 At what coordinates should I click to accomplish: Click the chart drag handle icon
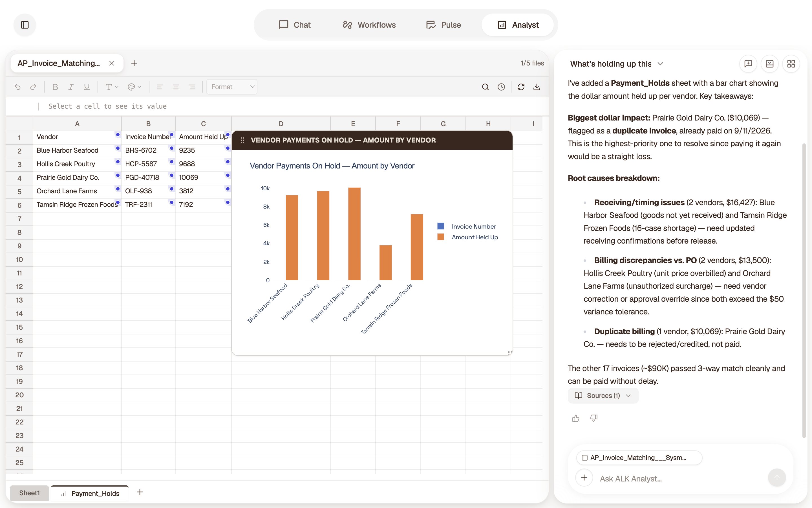pos(242,140)
